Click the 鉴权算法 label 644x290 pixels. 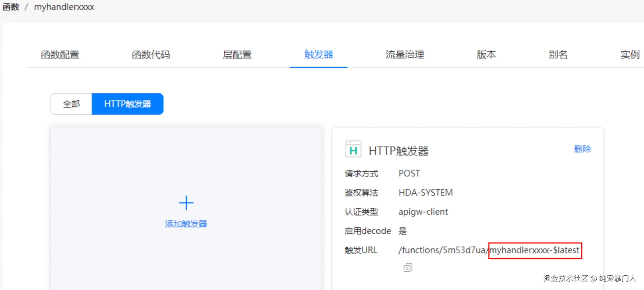pos(361,192)
